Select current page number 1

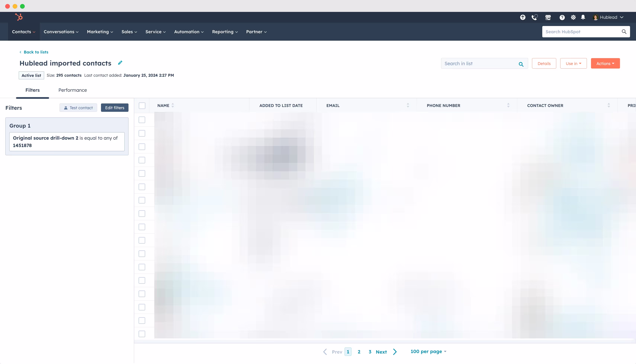pos(348,352)
